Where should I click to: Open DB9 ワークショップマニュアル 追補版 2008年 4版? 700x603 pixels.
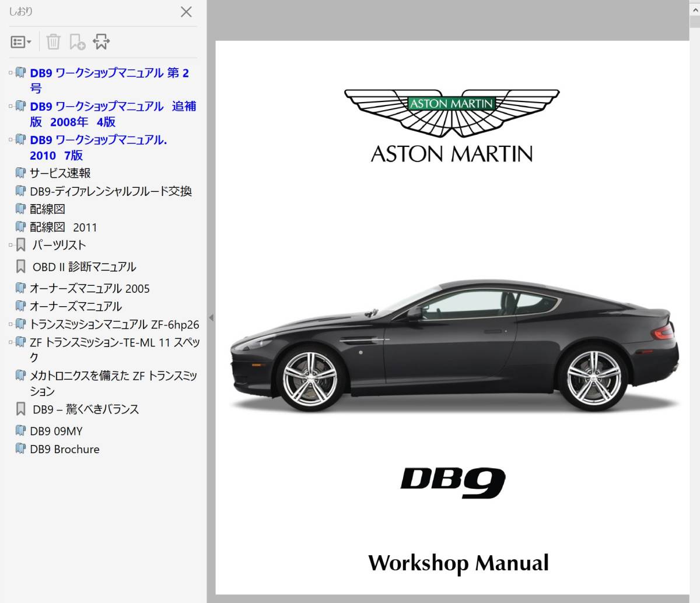click(x=113, y=114)
